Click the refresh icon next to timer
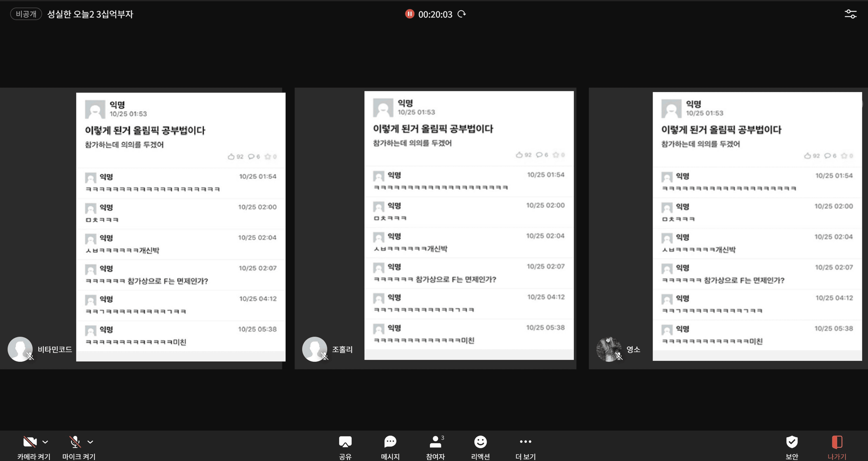This screenshot has width=868, height=461. (x=462, y=14)
